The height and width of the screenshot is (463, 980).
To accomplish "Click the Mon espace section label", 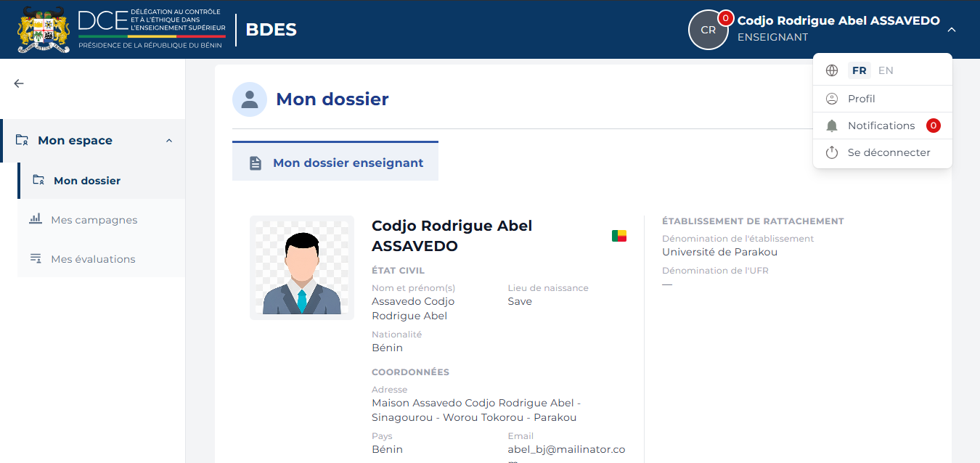I will click(x=75, y=141).
